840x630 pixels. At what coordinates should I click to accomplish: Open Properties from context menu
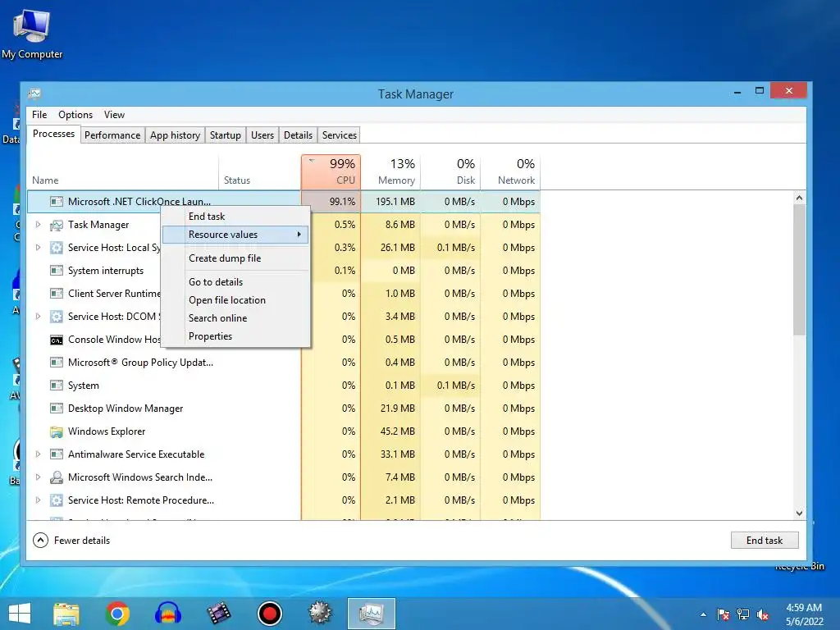[x=235, y=336]
